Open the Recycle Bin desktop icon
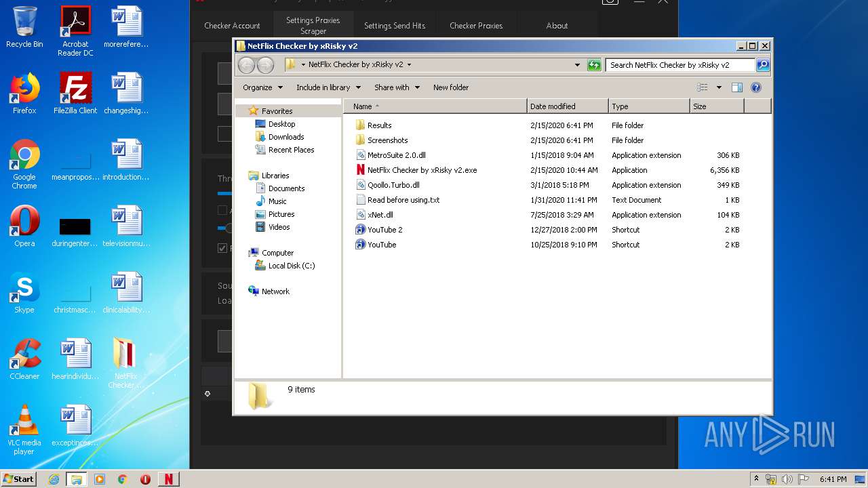Viewport: 868px width, 488px height. coord(24,27)
